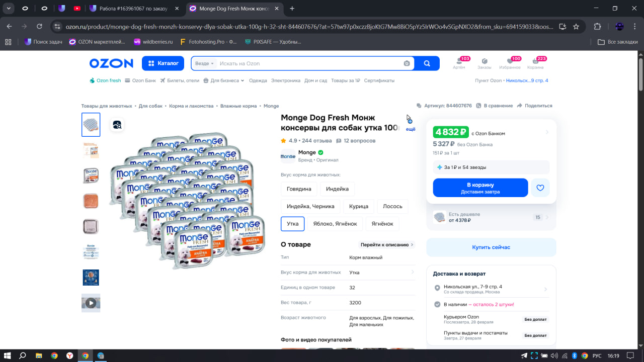
Task: Open the Везде search scope dropdown
Action: tap(204, 63)
